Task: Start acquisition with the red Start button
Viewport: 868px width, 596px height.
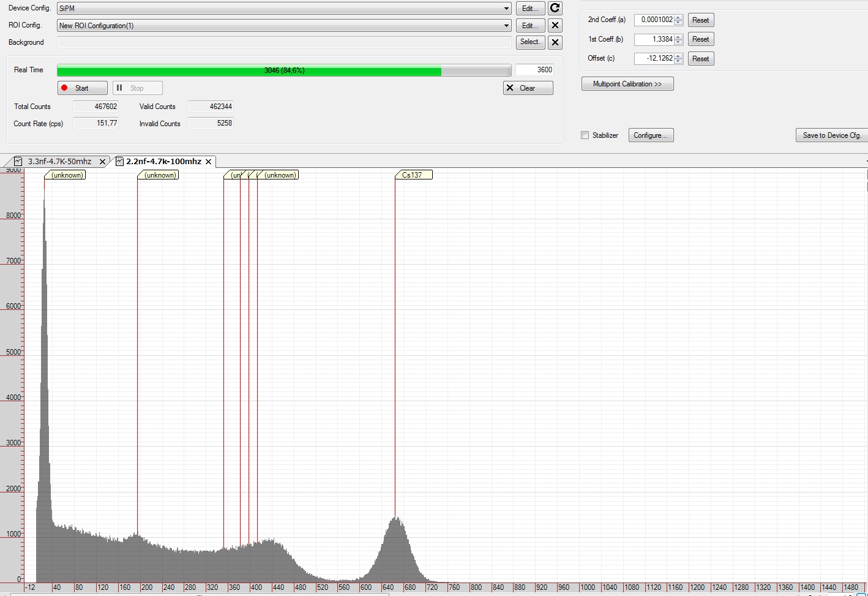Action: (83, 88)
